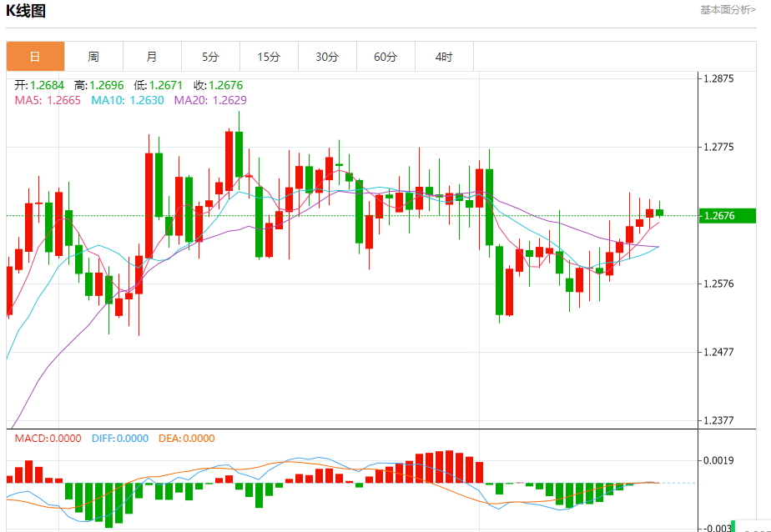Click the MA20 moving average label
The height and width of the screenshot is (532, 771).
coord(209,100)
